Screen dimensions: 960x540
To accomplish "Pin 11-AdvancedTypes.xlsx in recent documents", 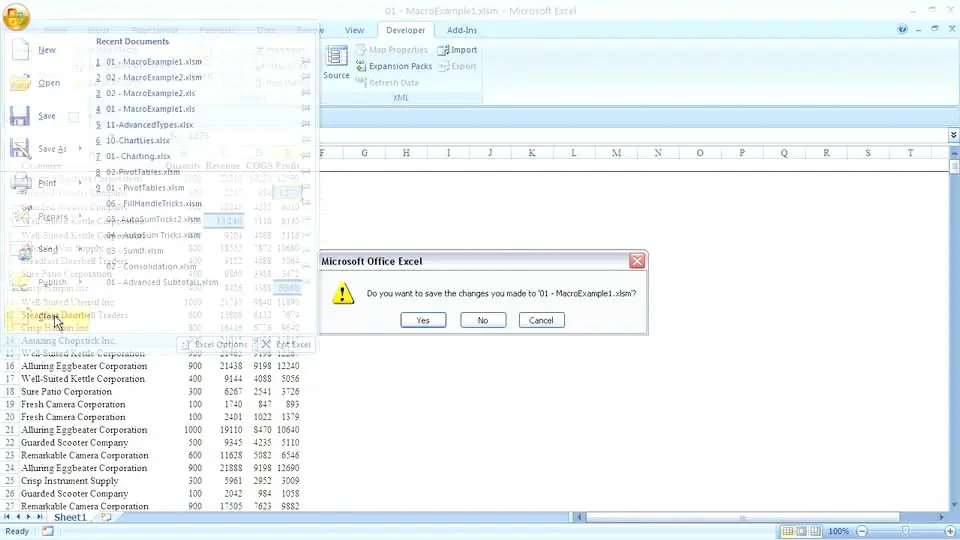I will coord(306,124).
